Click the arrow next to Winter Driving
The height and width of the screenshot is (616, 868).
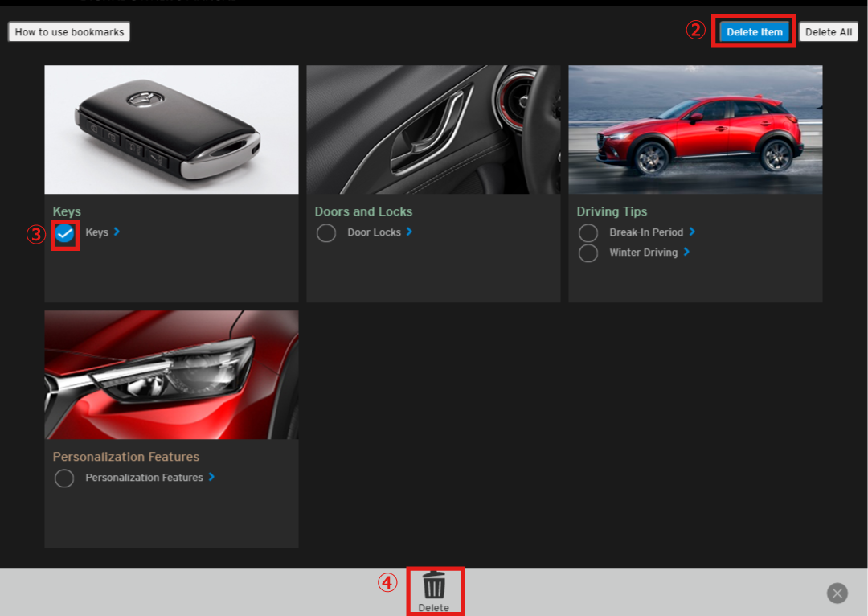click(686, 252)
